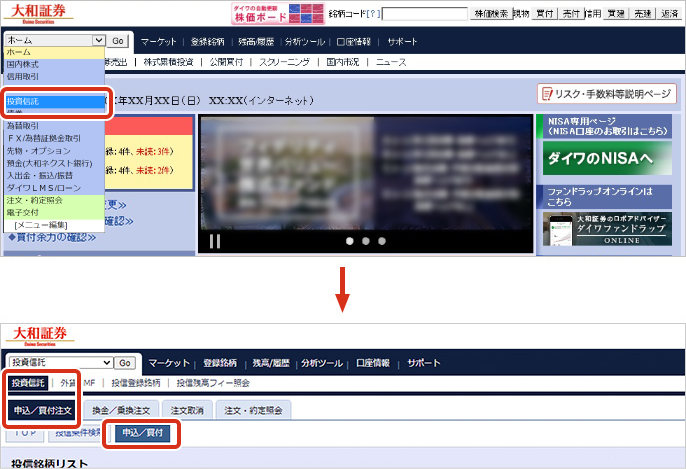Image resolution: width=686 pixels, height=469 pixels.
Task: Select the second carousel dot
Action: click(x=366, y=241)
